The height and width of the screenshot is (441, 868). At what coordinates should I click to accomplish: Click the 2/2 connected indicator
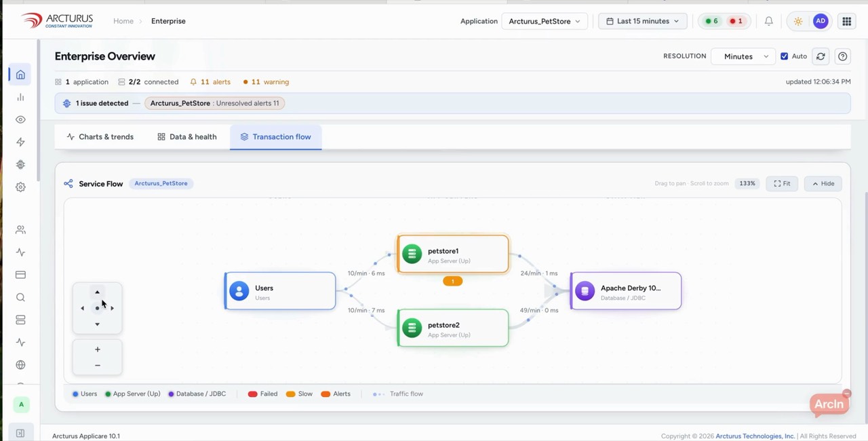(x=149, y=81)
